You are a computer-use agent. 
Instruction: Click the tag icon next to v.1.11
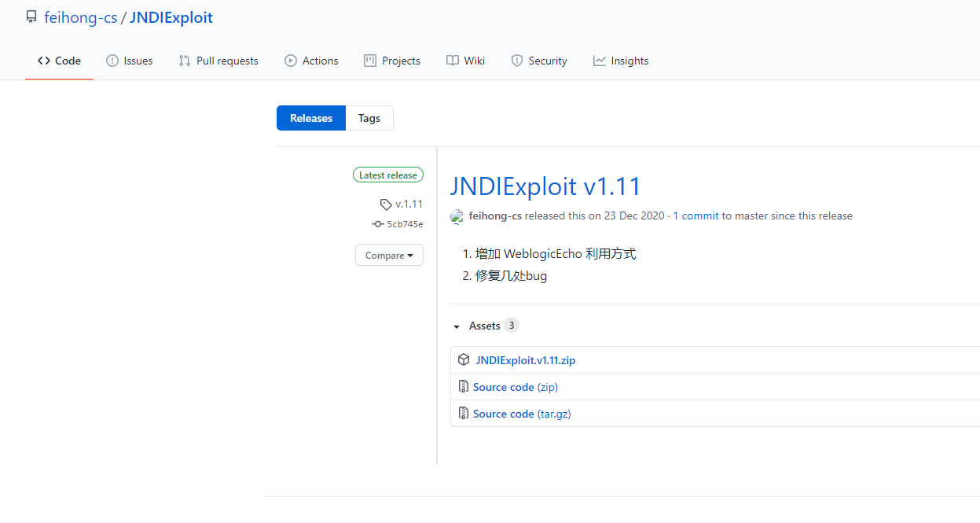click(x=385, y=204)
